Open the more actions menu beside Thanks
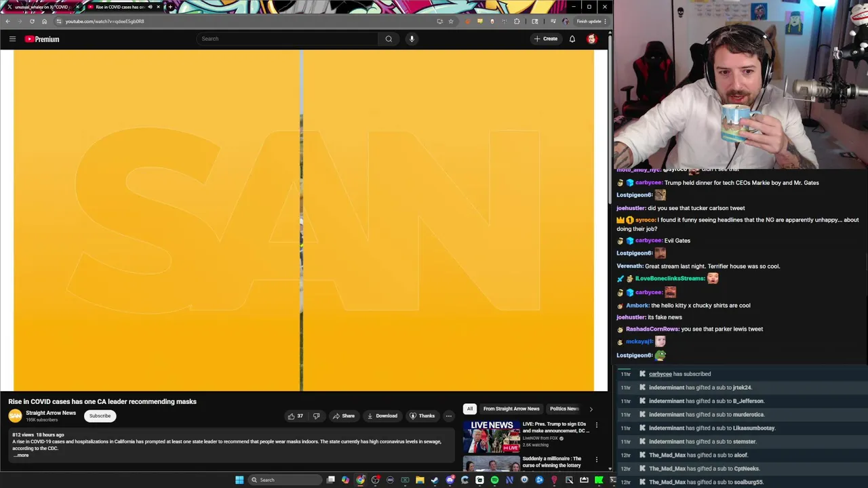This screenshot has width=868, height=488. pos(448,415)
